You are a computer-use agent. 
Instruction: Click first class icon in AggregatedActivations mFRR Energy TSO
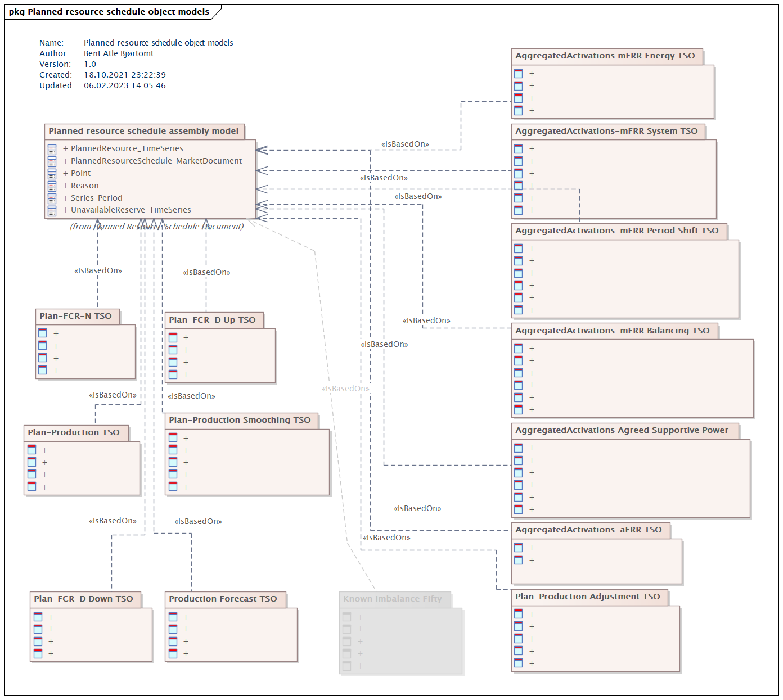pyautogui.click(x=519, y=73)
